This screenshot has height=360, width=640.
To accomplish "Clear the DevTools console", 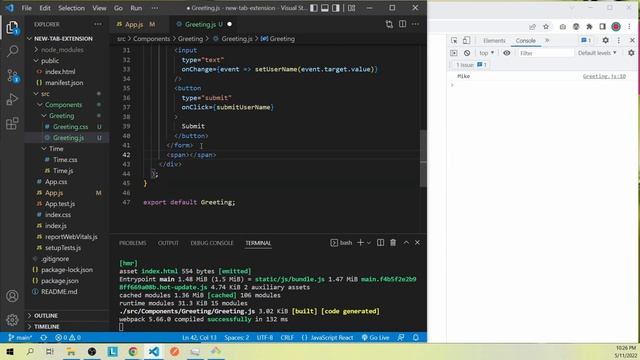I will 467,53.
